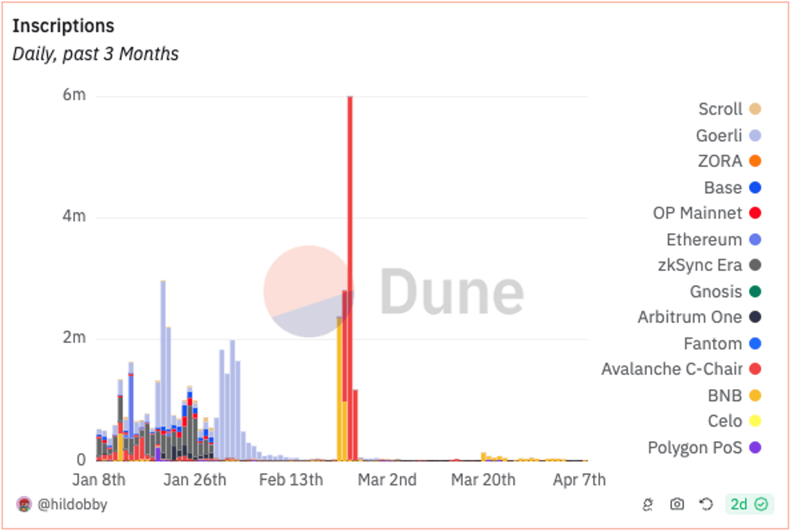
Task: Toggle the ZORA legend swatch
Action: coord(755,161)
